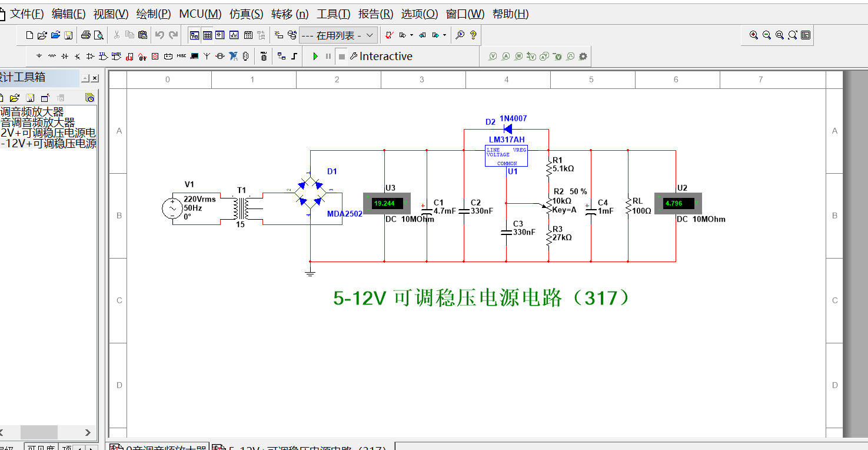Image resolution: width=868 pixels, height=450 pixels.
Task: Open the 选项(O) menu
Action: (x=420, y=14)
